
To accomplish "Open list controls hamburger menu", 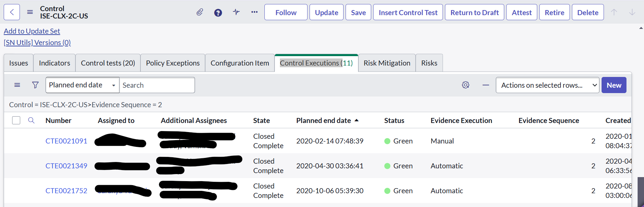I will (17, 85).
